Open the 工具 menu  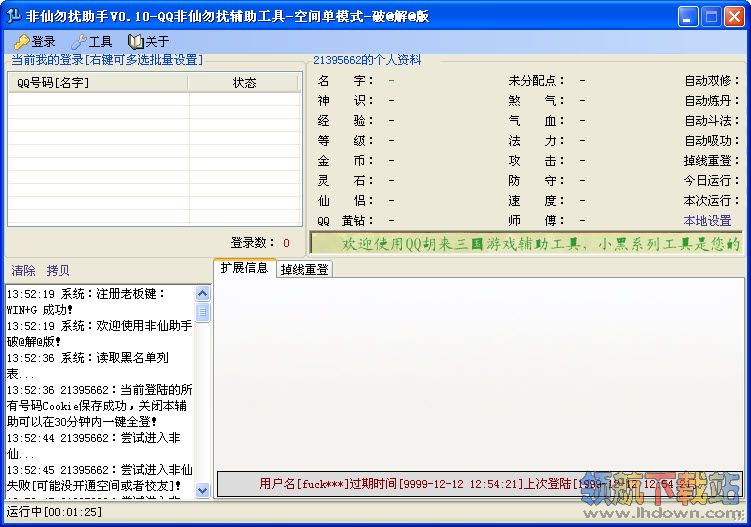[x=92, y=42]
